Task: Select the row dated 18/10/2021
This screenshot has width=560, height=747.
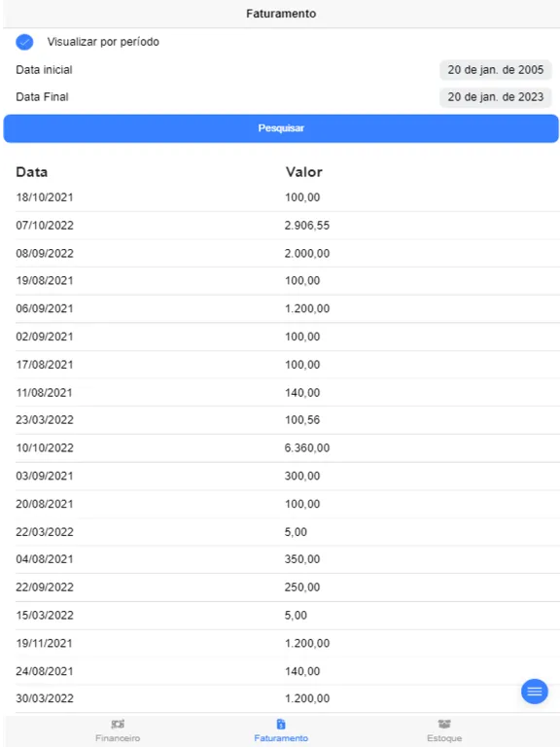Action: pyautogui.click(x=288, y=197)
